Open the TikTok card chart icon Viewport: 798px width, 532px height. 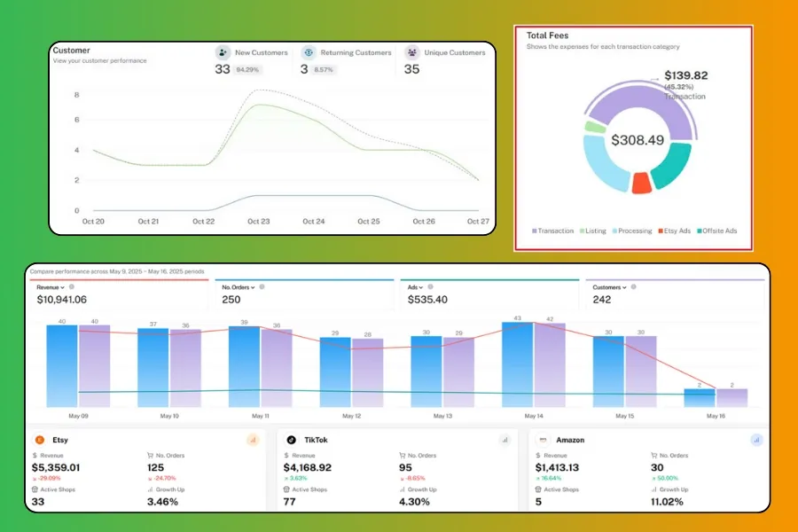point(505,440)
